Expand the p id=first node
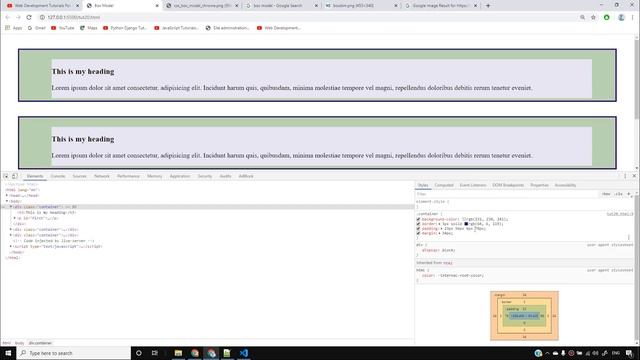This screenshot has width=640, height=360. [x=15, y=218]
